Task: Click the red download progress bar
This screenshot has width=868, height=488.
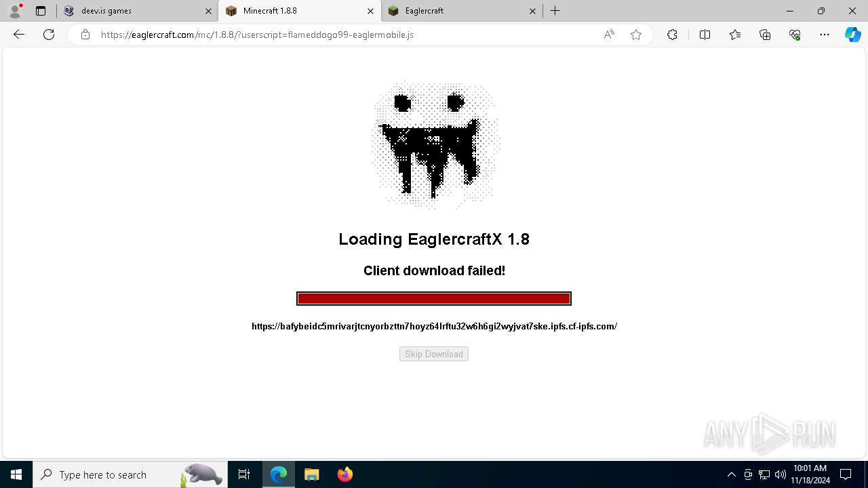Action: tap(434, 298)
